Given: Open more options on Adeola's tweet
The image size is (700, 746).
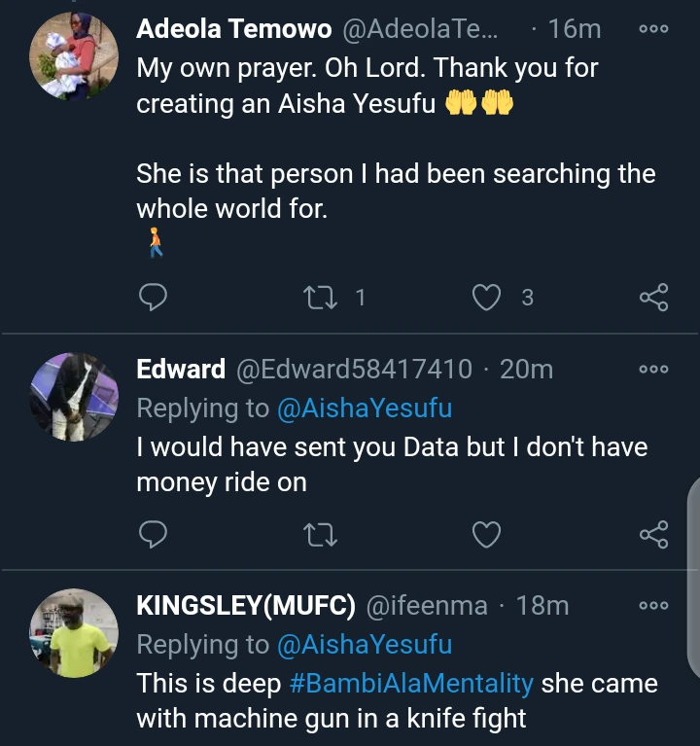Looking at the screenshot, I should click(x=653, y=29).
